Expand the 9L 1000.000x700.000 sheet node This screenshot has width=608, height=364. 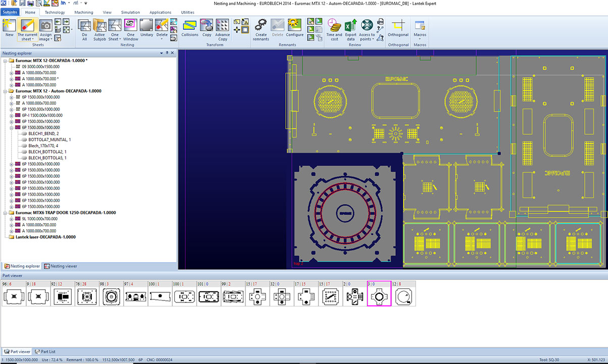pos(11,219)
